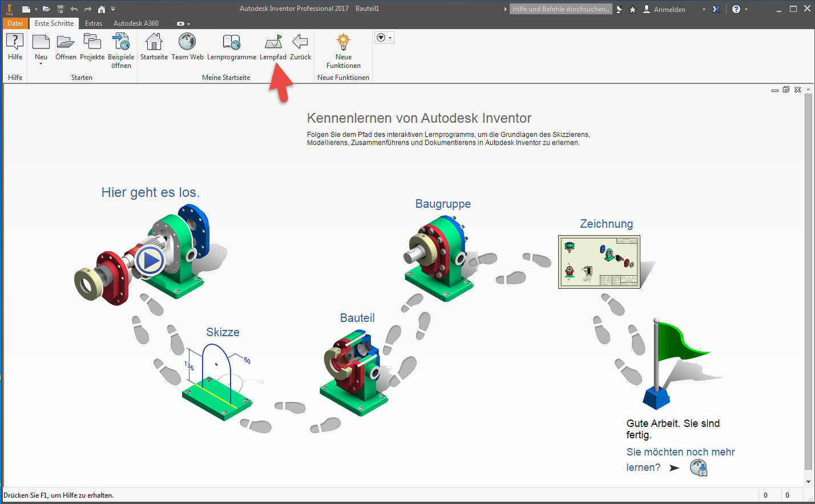This screenshot has height=504, width=815.
Task: Restore the inner document window
Action: [x=786, y=90]
